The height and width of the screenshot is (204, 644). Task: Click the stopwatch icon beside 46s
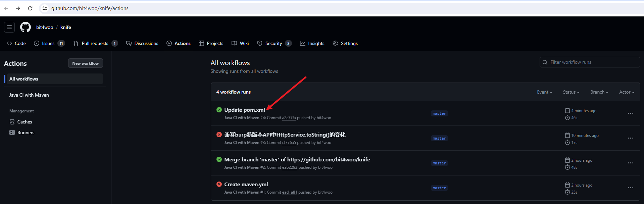(x=567, y=117)
